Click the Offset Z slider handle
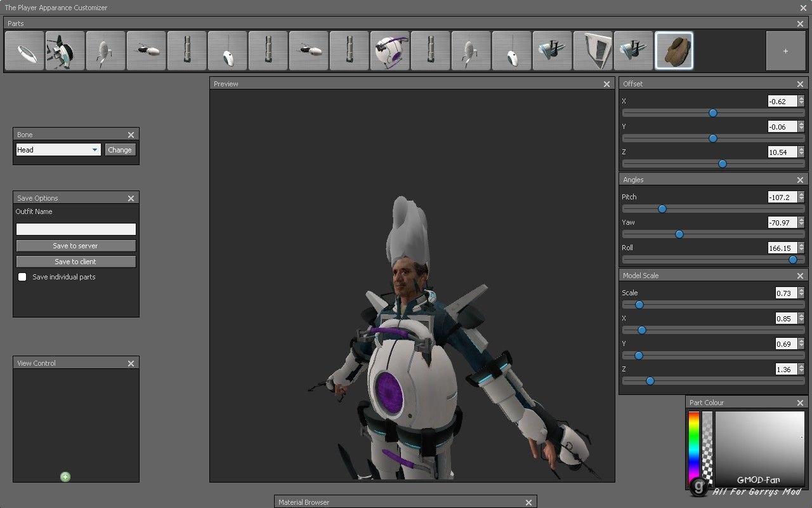The width and height of the screenshot is (812, 508). (x=723, y=164)
